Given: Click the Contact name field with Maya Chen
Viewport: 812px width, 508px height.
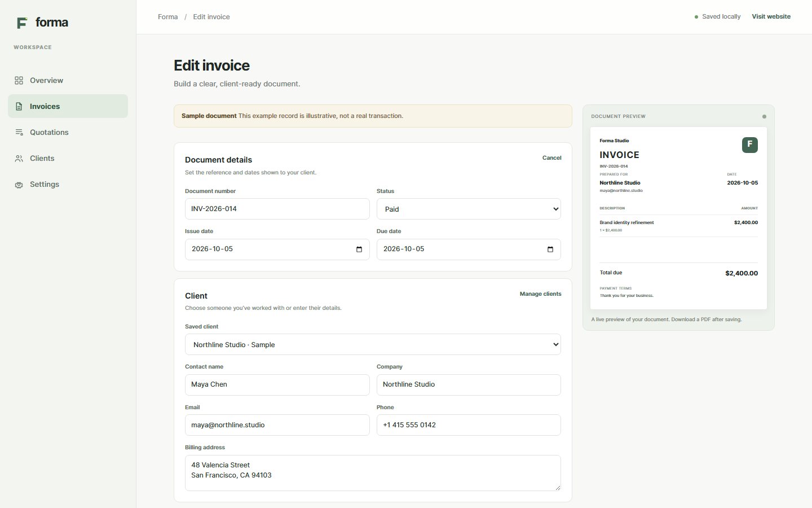Looking at the screenshot, I should pos(277,385).
